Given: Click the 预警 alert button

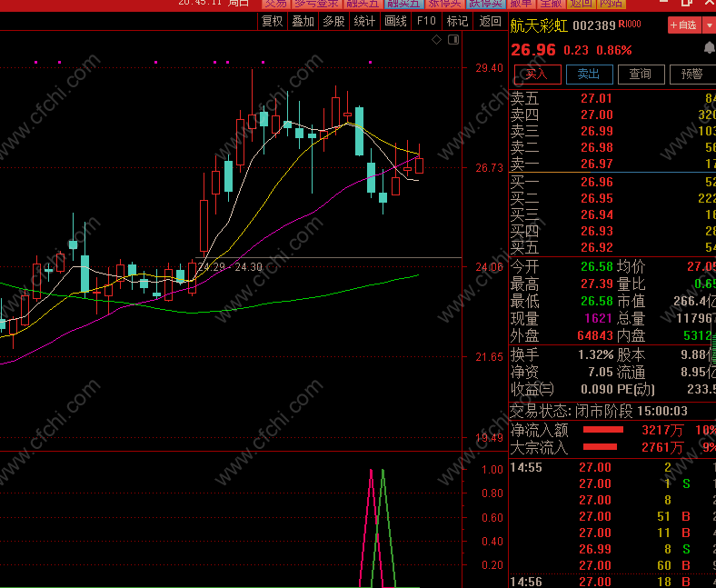Looking at the screenshot, I should point(692,74).
